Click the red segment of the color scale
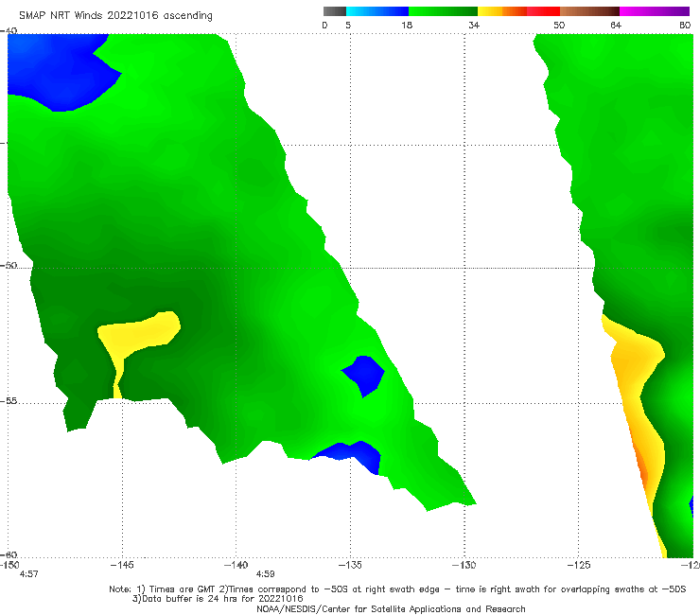The image size is (700, 615). point(543,11)
